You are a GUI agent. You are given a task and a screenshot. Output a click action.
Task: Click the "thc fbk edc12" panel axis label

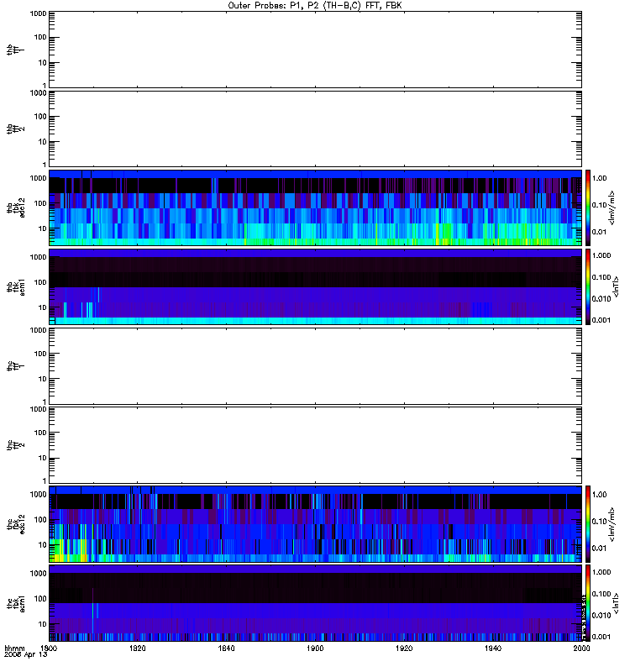15,524
